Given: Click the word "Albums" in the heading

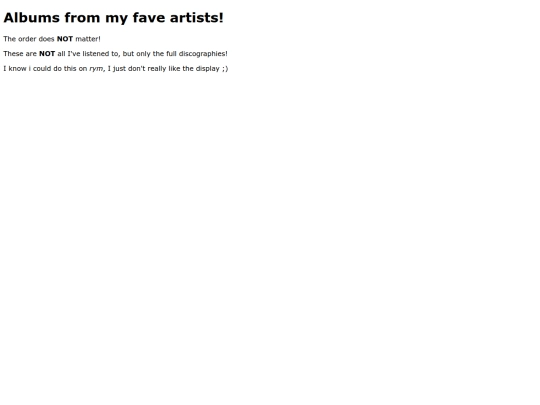Looking at the screenshot, I should point(32,18).
